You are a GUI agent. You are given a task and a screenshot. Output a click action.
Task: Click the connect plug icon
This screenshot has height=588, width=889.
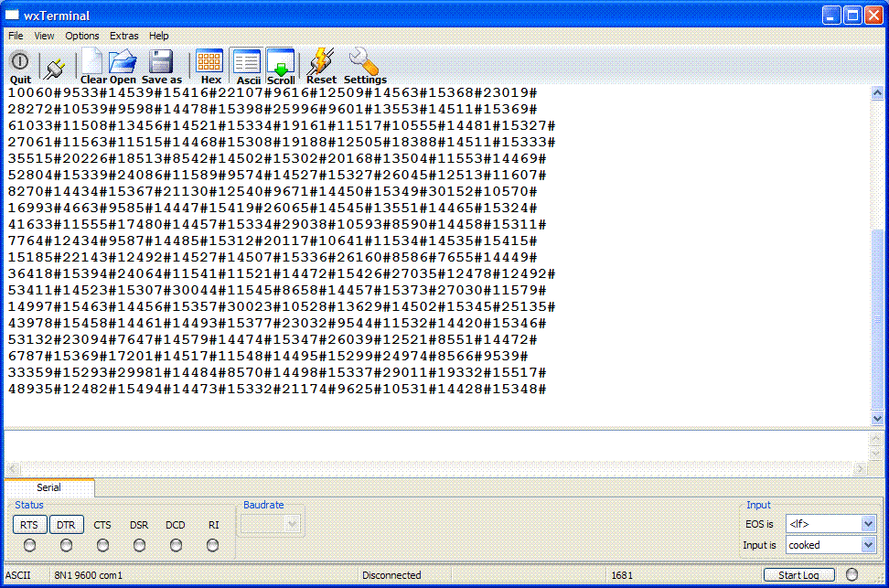55,68
